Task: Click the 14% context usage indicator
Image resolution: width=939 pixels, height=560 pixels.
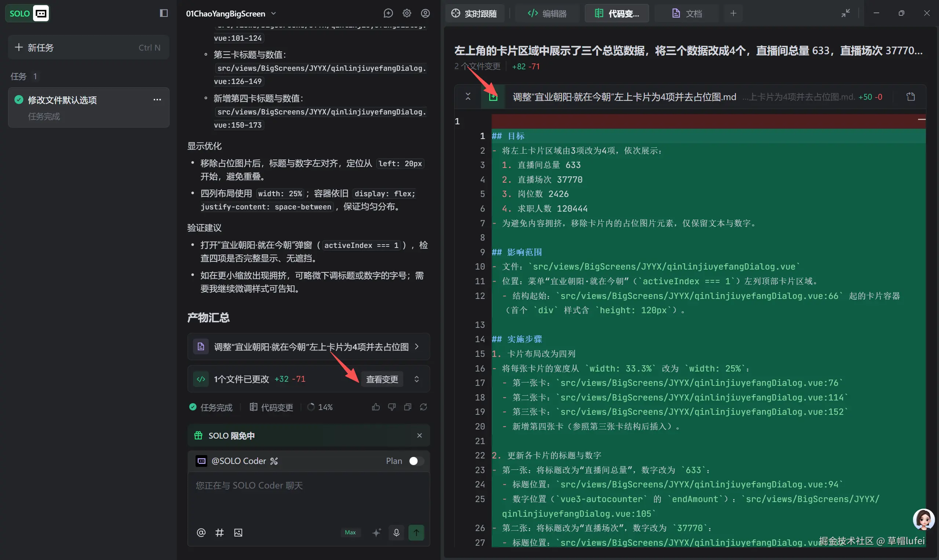Action: 320,407
